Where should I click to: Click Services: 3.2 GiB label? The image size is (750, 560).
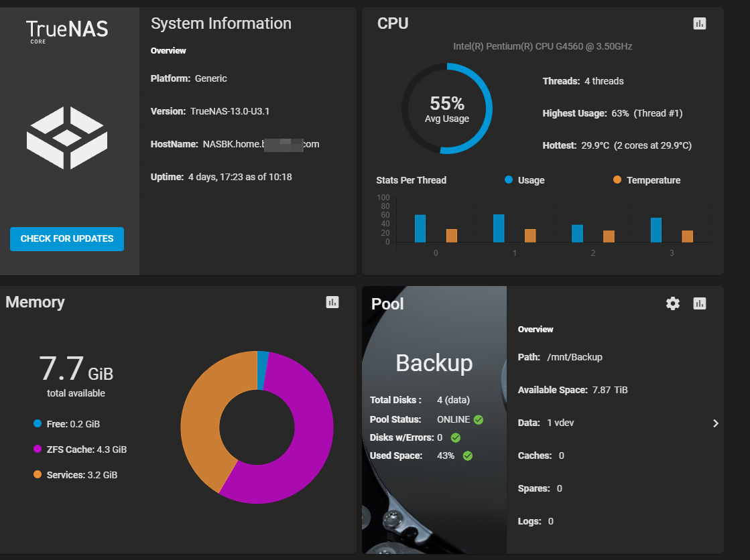point(82,475)
